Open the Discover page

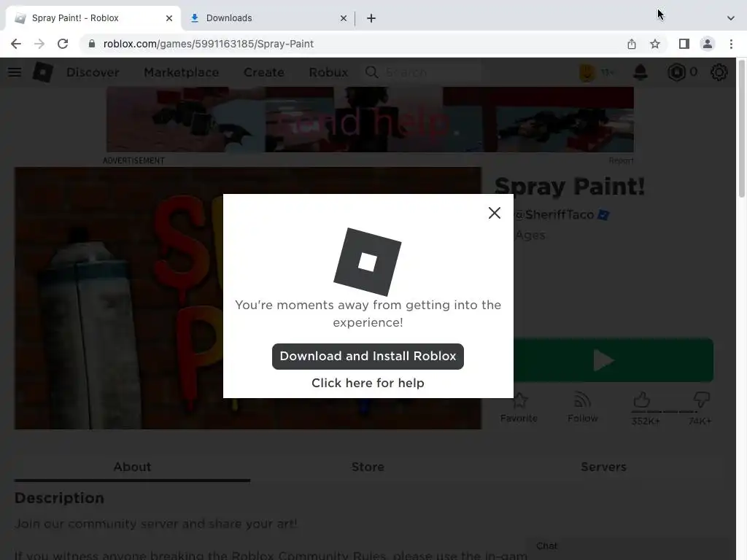pyautogui.click(x=93, y=72)
